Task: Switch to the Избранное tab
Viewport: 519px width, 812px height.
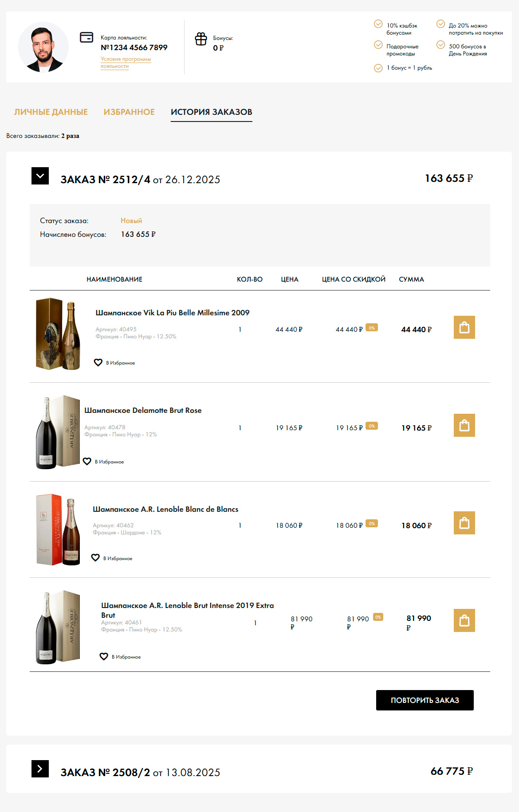Action: (129, 112)
